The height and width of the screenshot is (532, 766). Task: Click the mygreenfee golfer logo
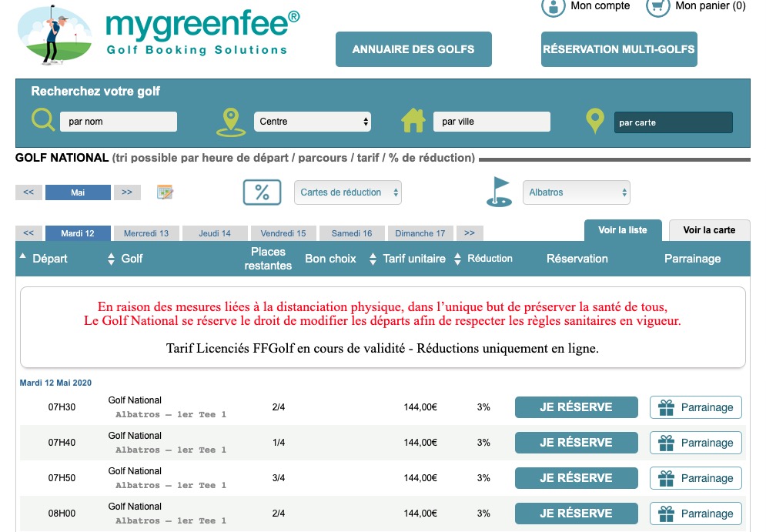(55, 34)
